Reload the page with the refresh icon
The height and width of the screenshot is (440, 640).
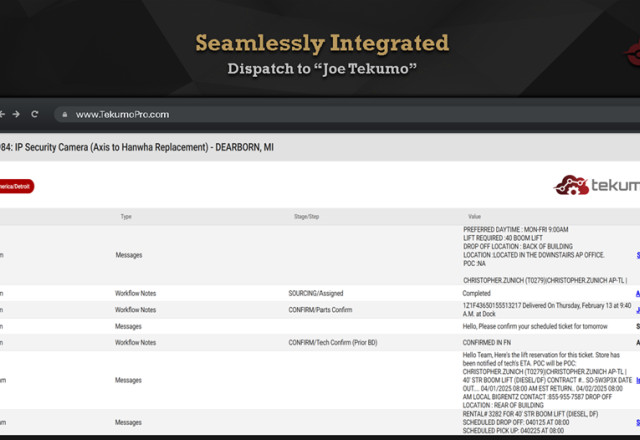35,114
